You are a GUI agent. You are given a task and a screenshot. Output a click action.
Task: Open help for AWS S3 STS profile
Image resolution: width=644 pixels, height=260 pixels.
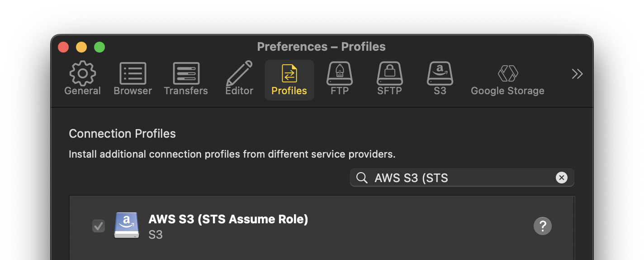543,226
